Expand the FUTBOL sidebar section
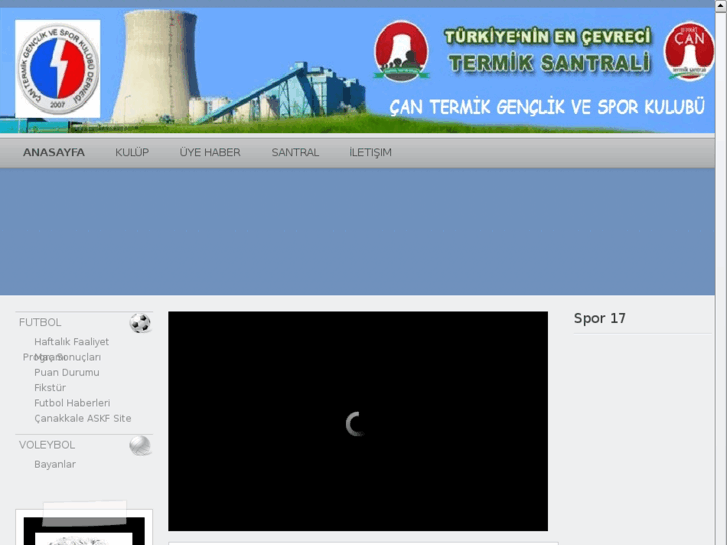The height and width of the screenshot is (545, 727). [40, 322]
